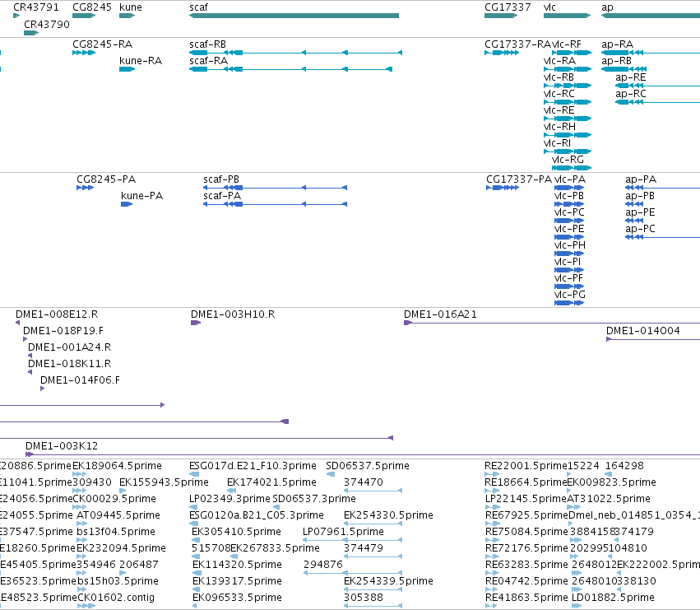Select the DME1-003K12 feature label
700x610 pixels.
(62, 446)
